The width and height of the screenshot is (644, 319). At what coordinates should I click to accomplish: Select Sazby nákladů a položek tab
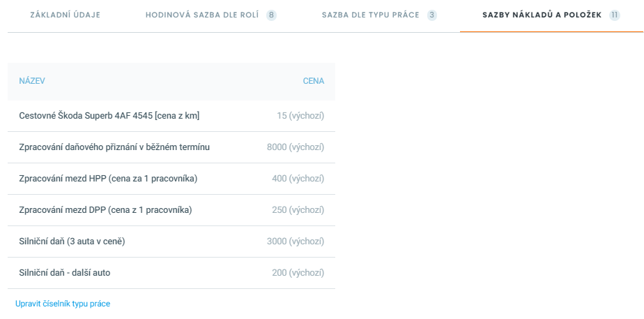(x=551, y=15)
